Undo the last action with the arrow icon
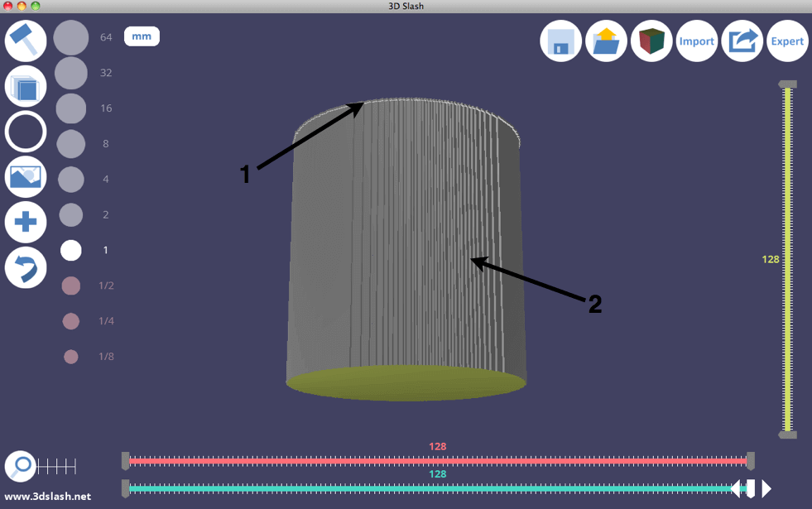The image size is (812, 509). [x=26, y=267]
